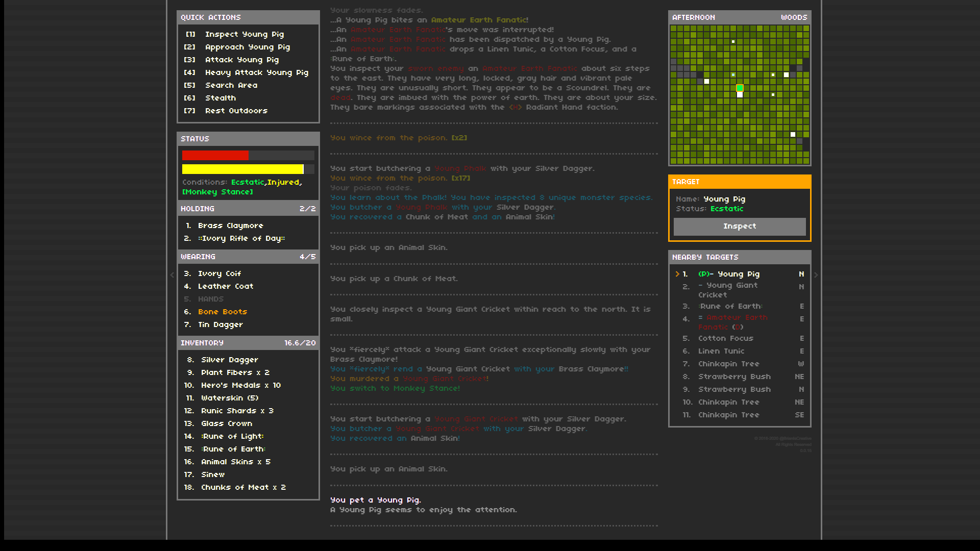Trigger the "Rest Outdoors" quick action
980x551 pixels.
click(236, 110)
